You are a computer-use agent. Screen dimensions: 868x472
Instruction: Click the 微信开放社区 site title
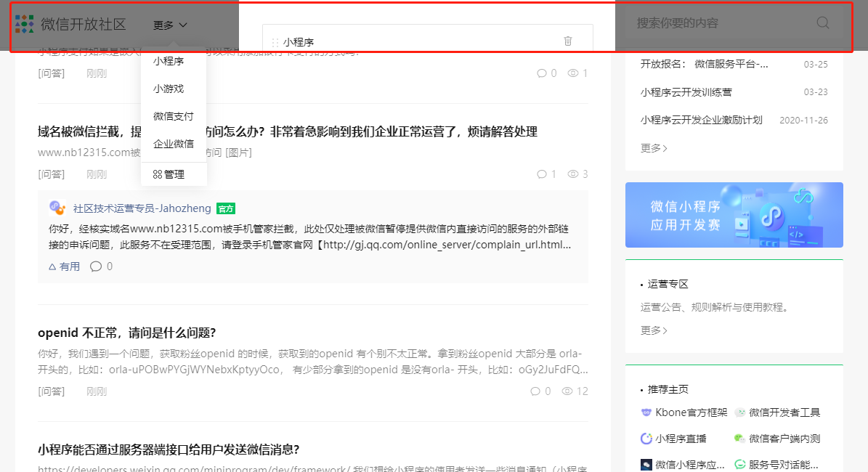(84, 25)
